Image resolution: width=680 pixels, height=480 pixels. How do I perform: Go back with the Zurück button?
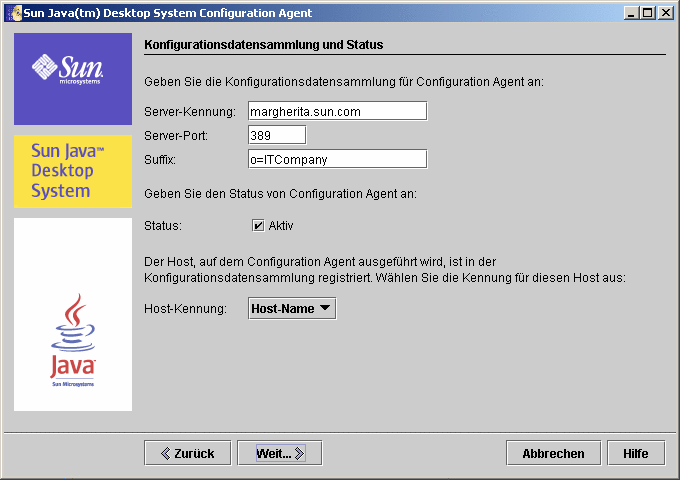tap(188, 453)
